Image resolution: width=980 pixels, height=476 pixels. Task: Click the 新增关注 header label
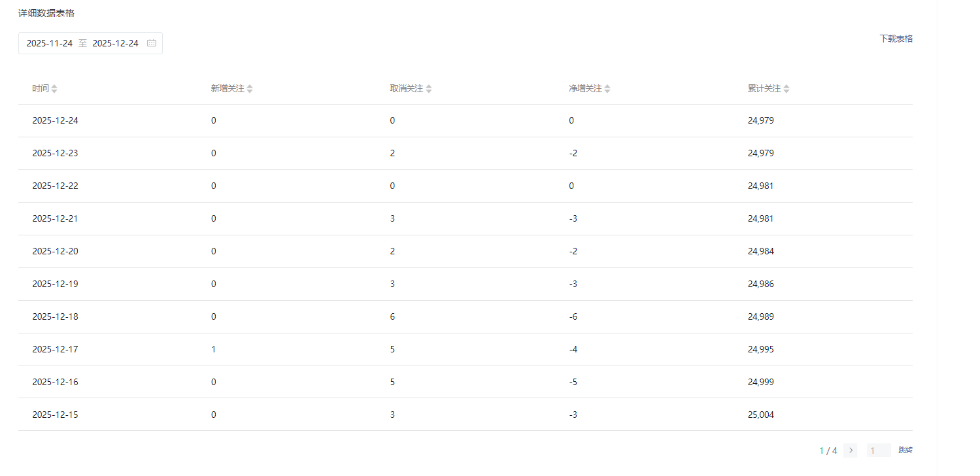click(x=228, y=89)
